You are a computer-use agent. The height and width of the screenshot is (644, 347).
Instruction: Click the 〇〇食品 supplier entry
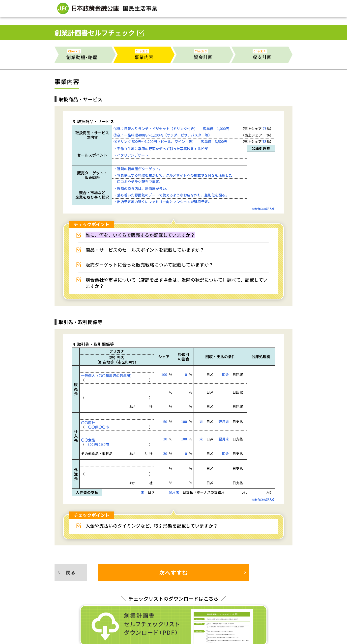88,440
